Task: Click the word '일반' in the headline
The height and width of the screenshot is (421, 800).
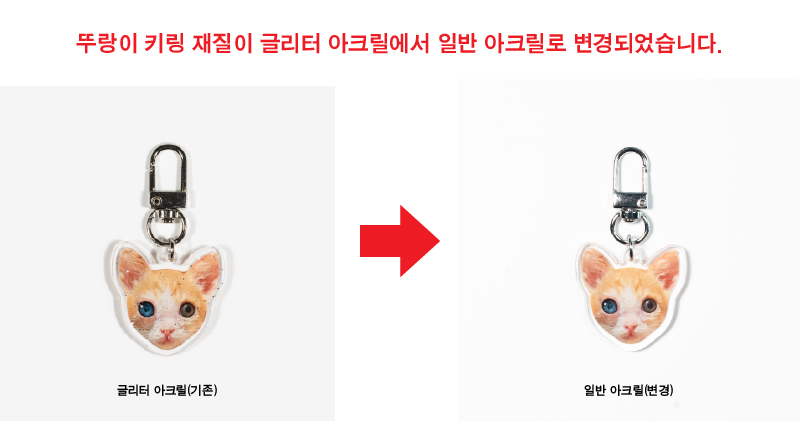Action: coord(457,43)
